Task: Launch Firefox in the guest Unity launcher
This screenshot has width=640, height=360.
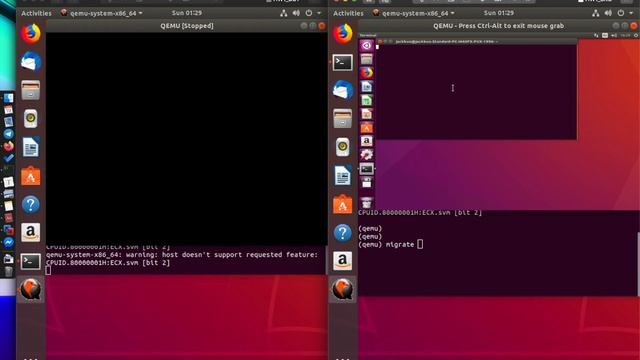Action: tap(367, 73)
